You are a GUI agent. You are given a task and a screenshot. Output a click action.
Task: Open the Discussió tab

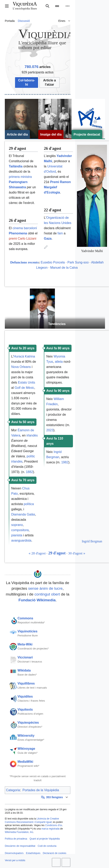pyautogui.click(x=24, y=21)
